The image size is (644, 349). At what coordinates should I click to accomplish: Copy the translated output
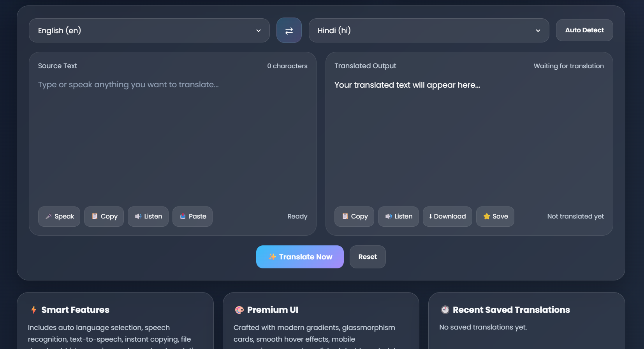pos(354,217)
